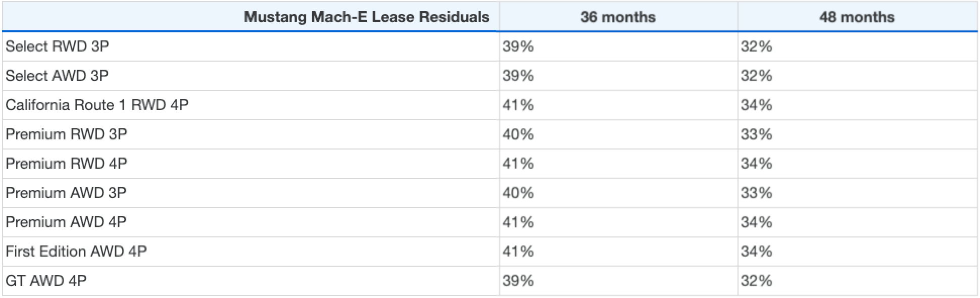Select the 36 months column header
This screenshot has height=298, width=980.
[x=618, y=17]
